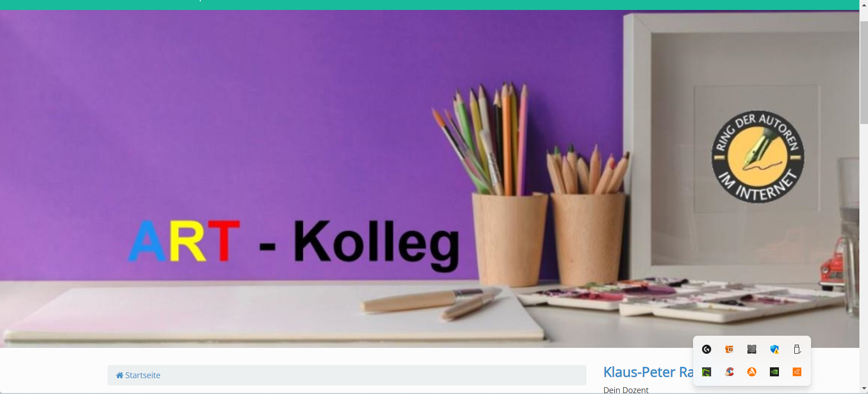Click the scrollbar up arrow
The image size is (868, 394).
pos(864,5)
